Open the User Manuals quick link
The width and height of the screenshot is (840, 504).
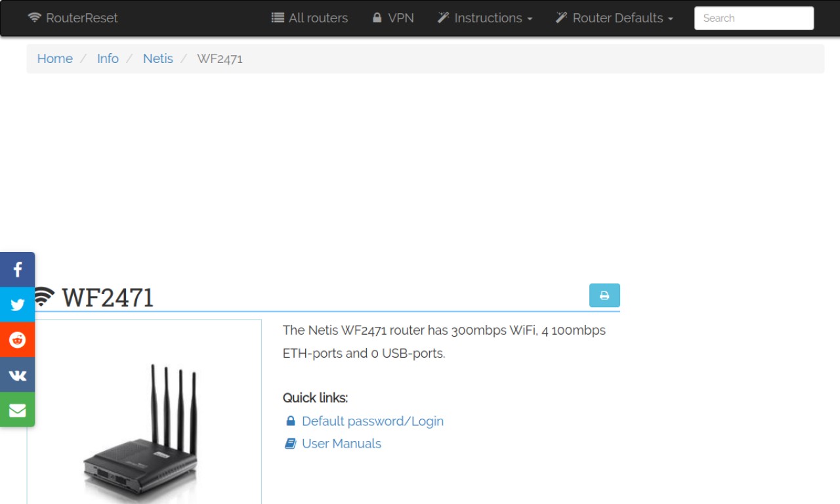[x=341, y=444]
